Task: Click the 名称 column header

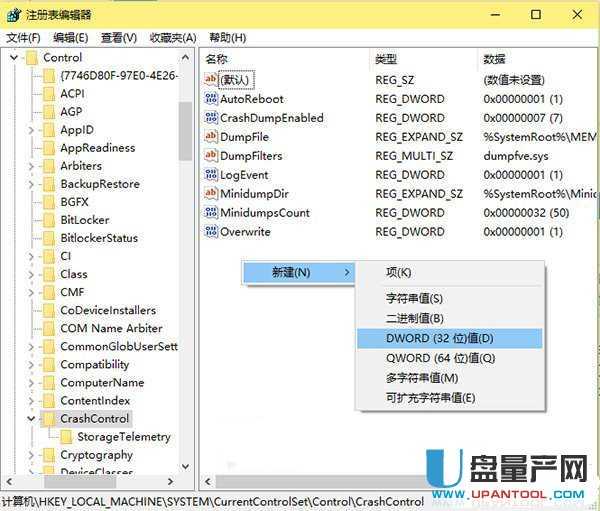Action: [x=217, y=59]
